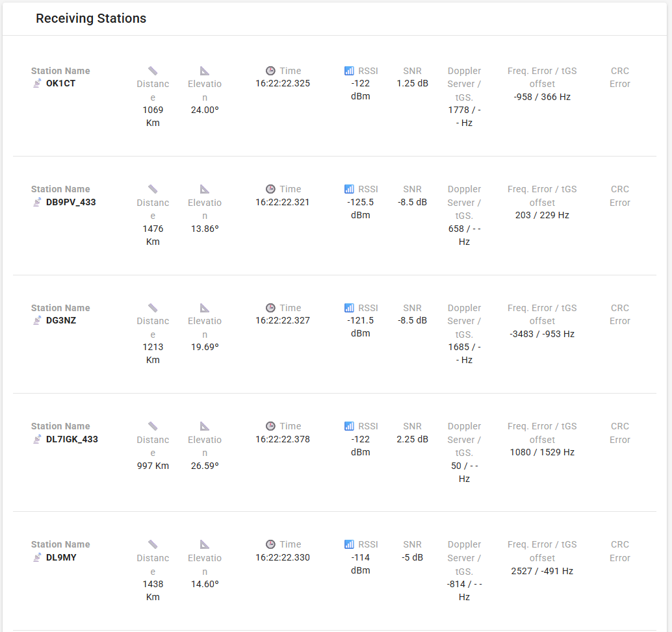Click the RSSI signal bars icon for DB9PV_433
The width and height of the screenshot is (672, 632).
pyautogui.click(x=349, y=189)
